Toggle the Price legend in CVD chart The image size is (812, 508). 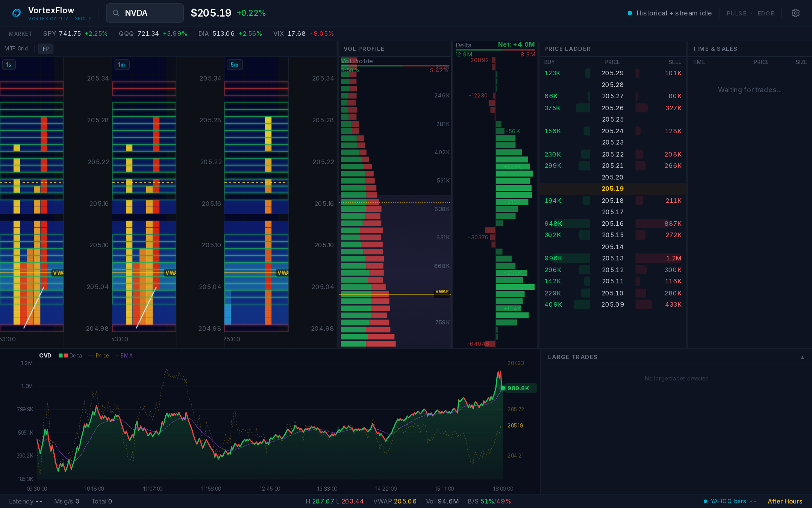98,356
